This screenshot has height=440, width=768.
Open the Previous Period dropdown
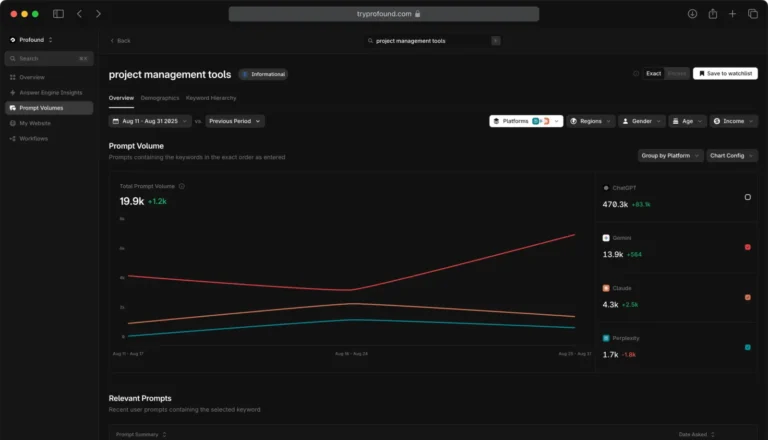[235, 121]
